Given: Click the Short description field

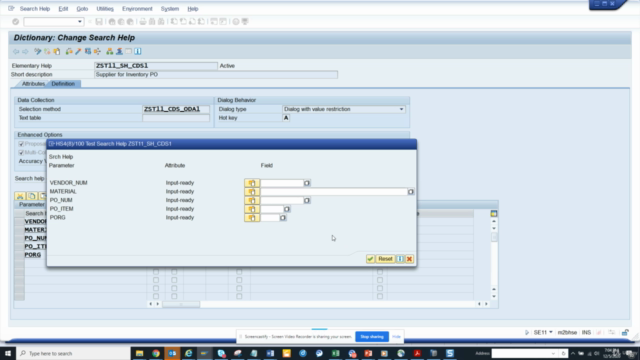Looking at the screenshot, I should 216,75.
